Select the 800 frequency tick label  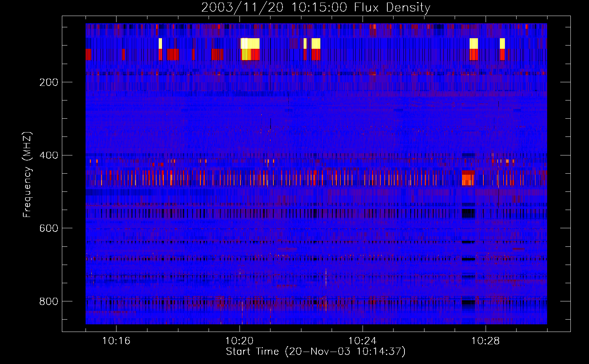tap(49, 301)
